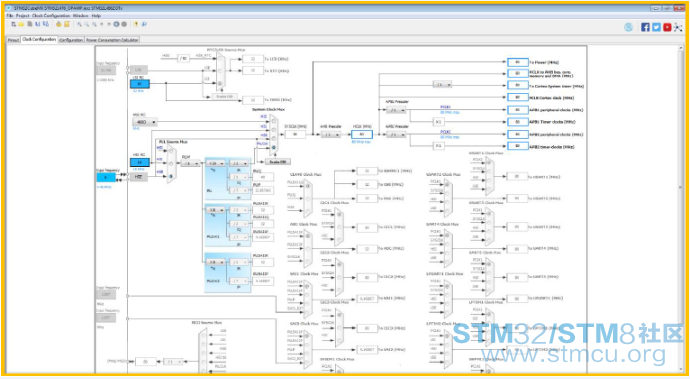Open the PLLM divider dropdown
Image resolution: width=690 pixels, height=379 pixels.
(190, 163)
